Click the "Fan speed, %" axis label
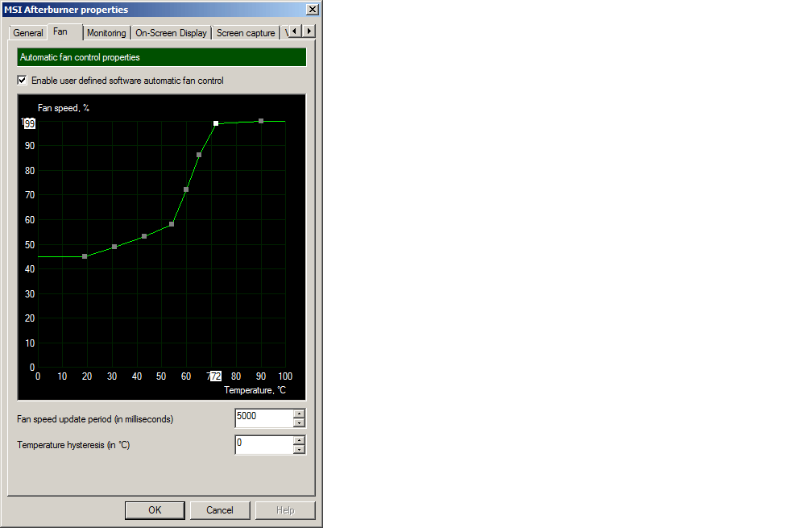 pyautogui.click(x=63, y=108)
